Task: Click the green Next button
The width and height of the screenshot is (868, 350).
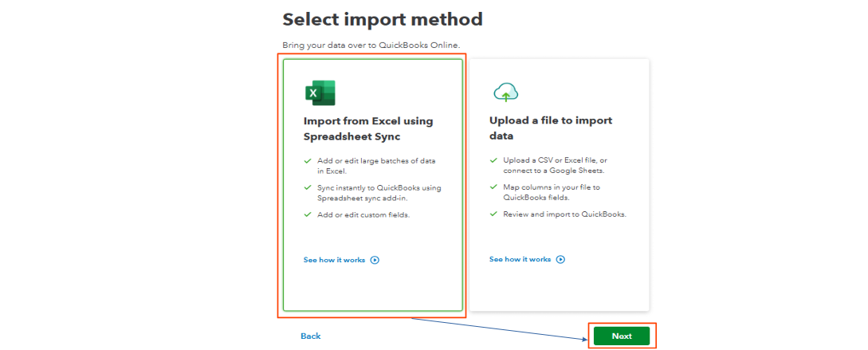Action: tap(622, 336)
